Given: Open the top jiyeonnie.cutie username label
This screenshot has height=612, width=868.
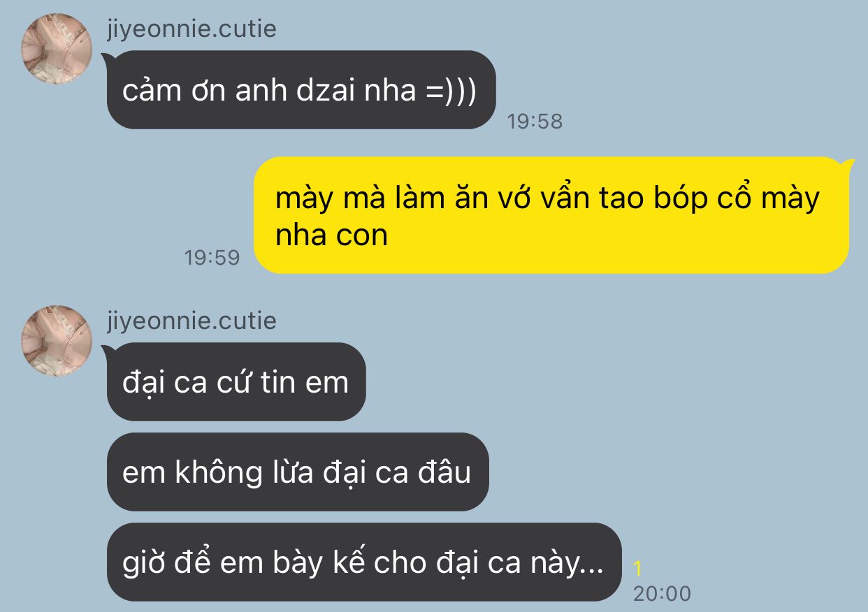Looking at the screenshot, I should point(191,29).
